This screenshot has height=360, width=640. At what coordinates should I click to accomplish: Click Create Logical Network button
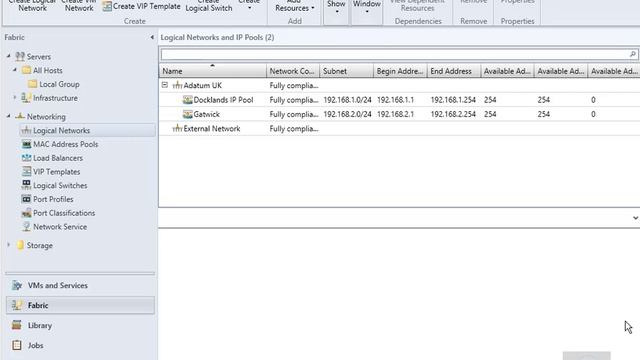pyautogui.click(x=33, y=6)
